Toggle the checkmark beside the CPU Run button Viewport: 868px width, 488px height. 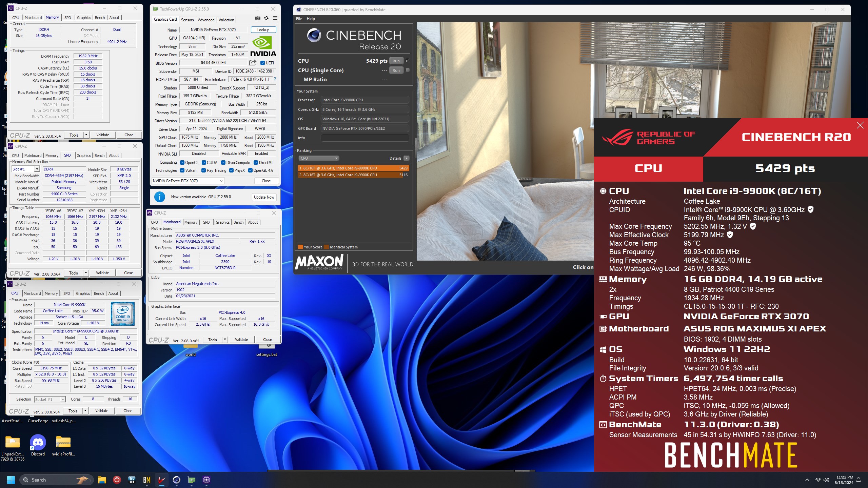click(408, 61)
